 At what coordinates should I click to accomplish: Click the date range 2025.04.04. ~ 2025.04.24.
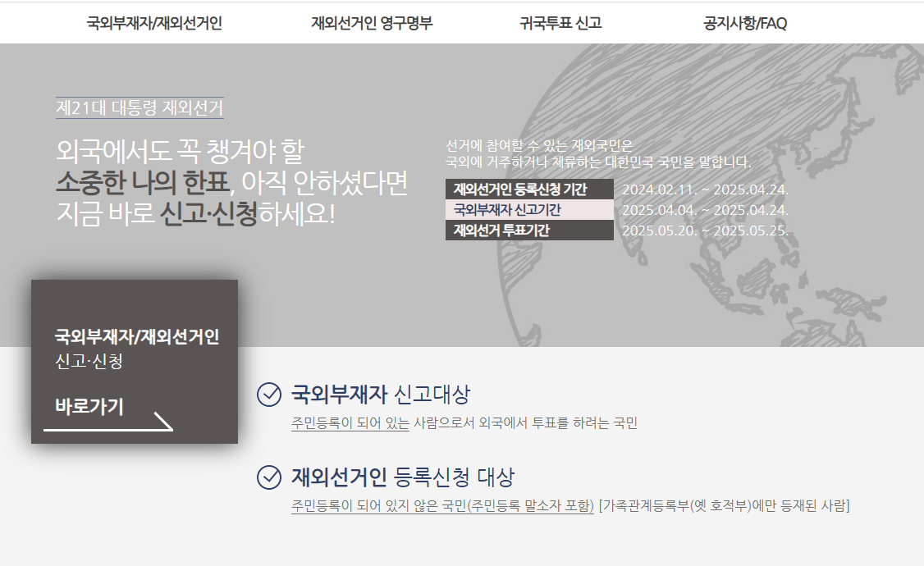tap(706, 210)
